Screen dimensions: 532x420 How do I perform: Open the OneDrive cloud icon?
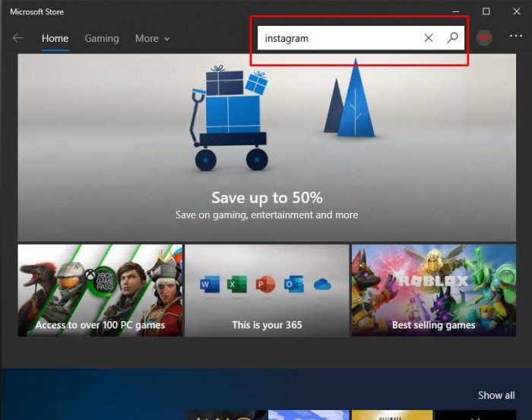click(322, 285)
